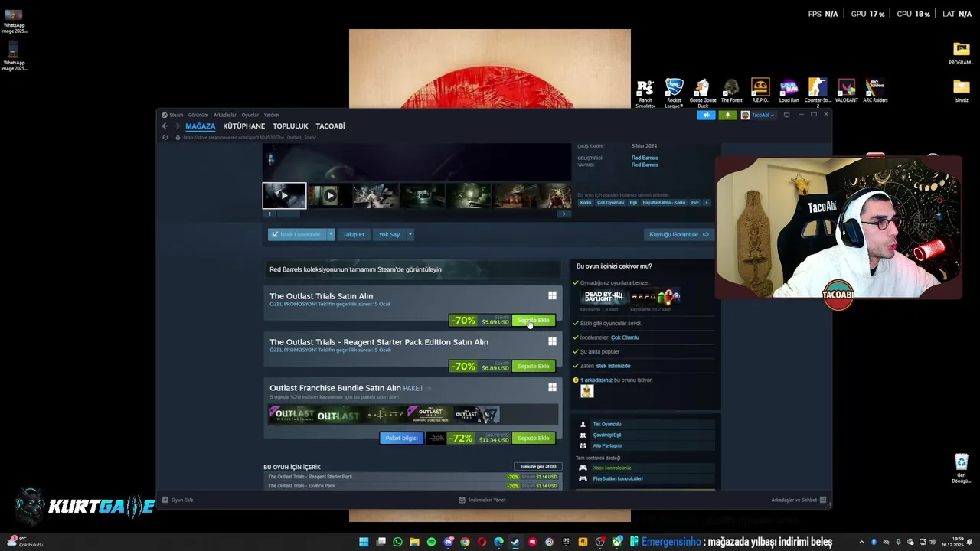Click the Oyun Ekle plus icon
This screenshot has height=551, width=980.
165,500
